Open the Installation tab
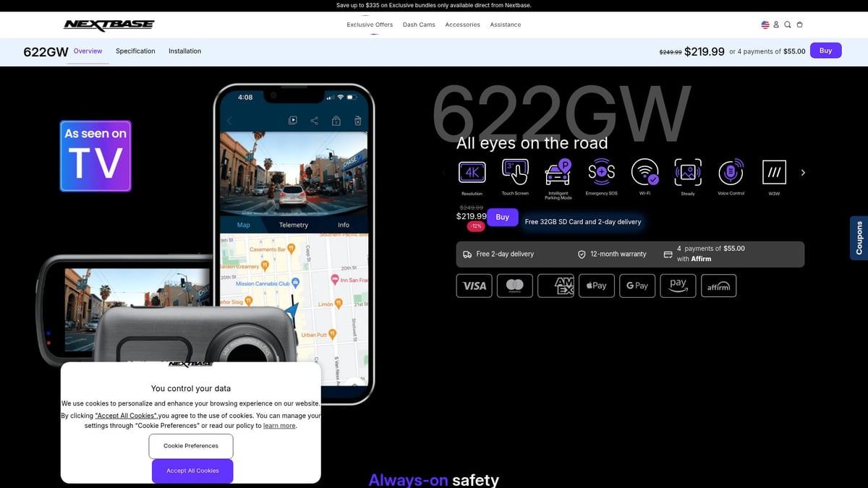The width and height of the screenshot is (868, 488). 184,51
